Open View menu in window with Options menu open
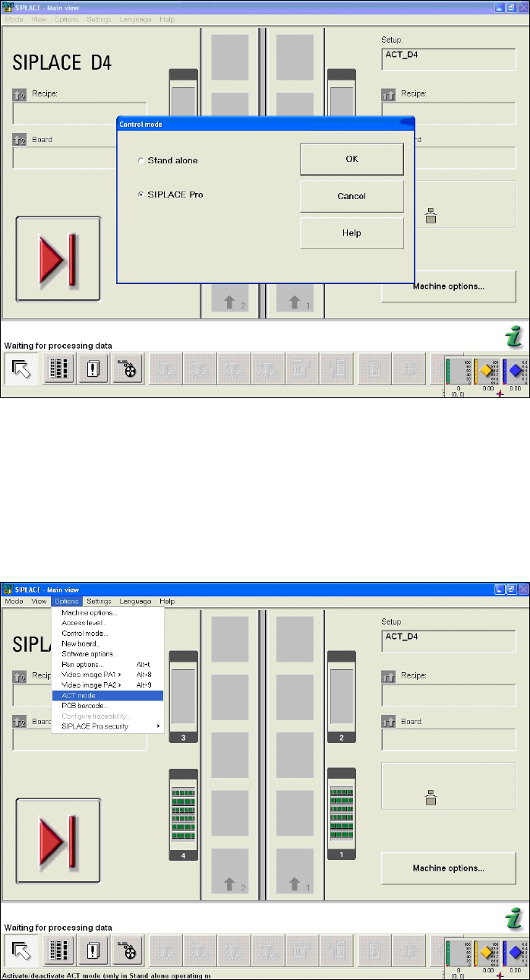This screenshot has height=980, width=530. pyautogui.click(x=39, y=601)
